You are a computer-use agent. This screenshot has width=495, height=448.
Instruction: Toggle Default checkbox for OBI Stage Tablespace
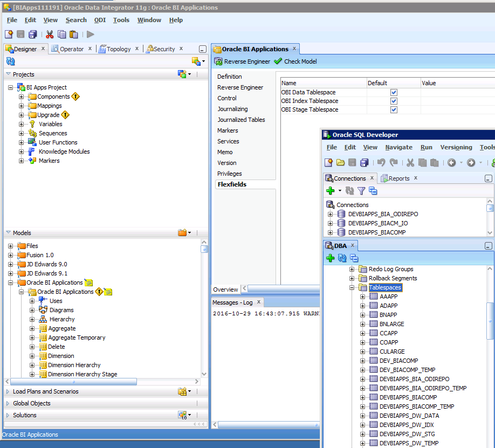(394, 109)
